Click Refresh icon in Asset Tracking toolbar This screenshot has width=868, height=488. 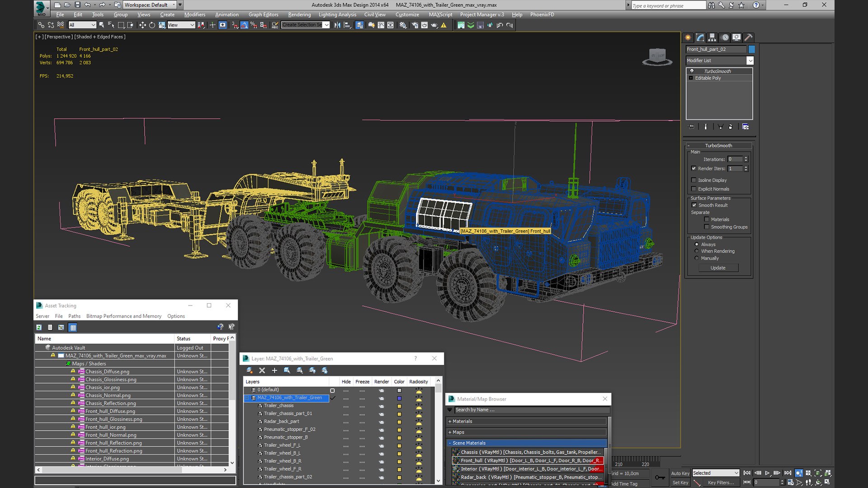[x=39, y=327]
